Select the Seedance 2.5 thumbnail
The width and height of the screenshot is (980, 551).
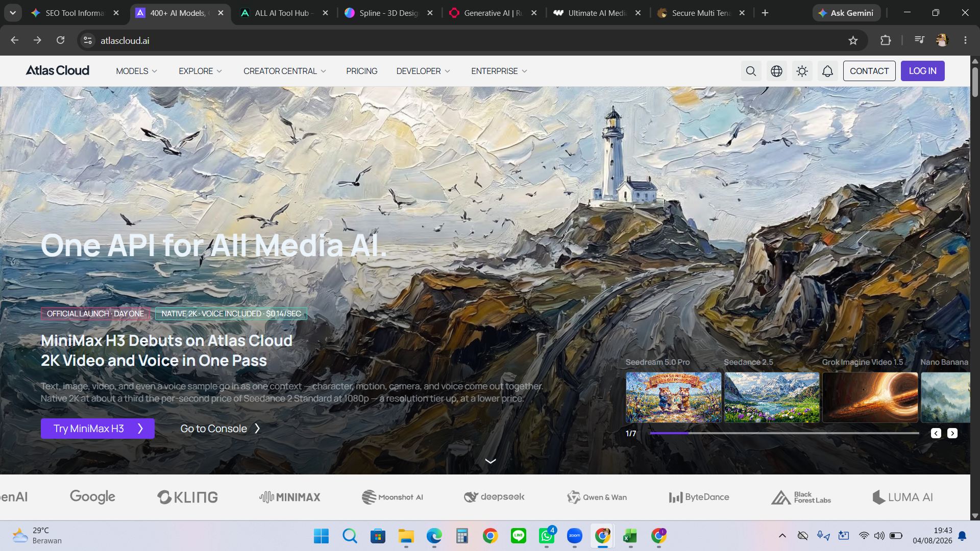coord(772,397)
